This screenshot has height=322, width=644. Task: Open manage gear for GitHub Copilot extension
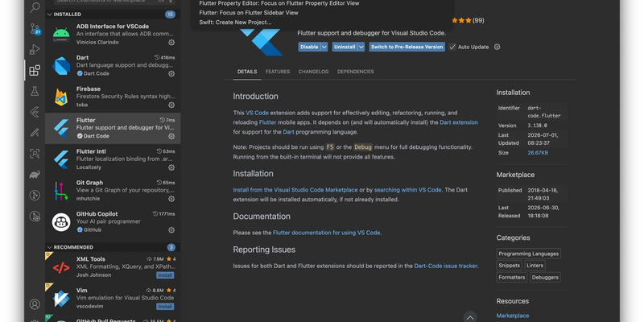pos(171,229)
